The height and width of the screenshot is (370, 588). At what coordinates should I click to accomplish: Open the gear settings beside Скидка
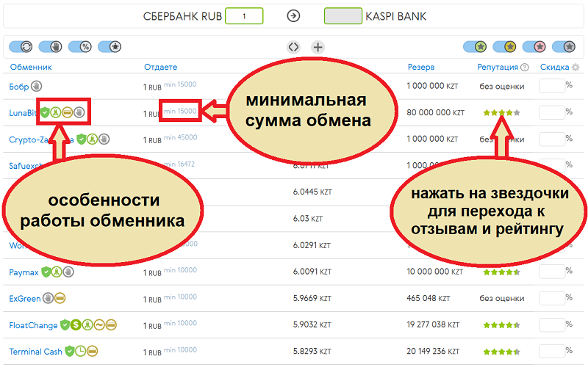pos(576,67)
